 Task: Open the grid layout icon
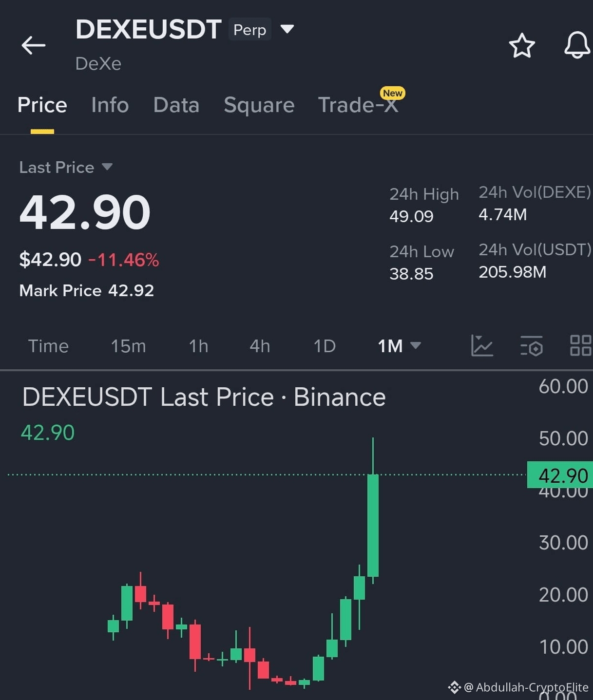tap(581, 345)
